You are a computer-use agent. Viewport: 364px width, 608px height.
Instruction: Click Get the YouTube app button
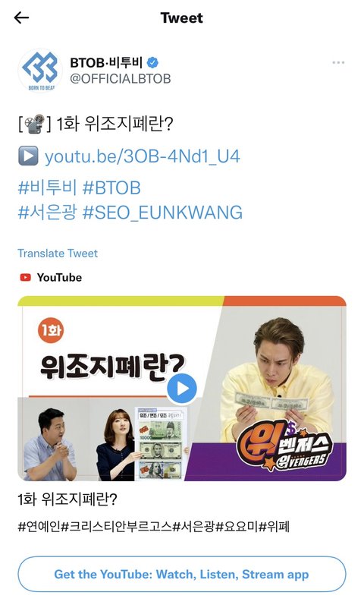(182, 575)
